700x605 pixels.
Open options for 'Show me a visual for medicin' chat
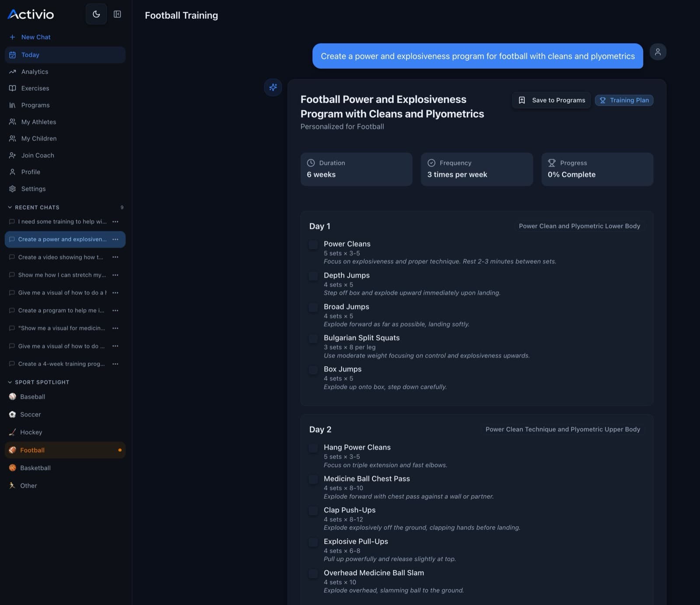(115, 328)
